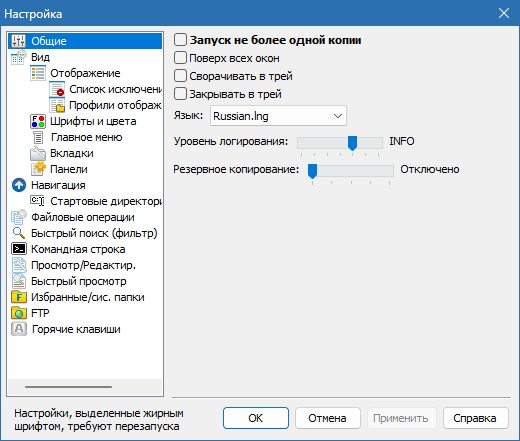Close the Настройка dialog
Screen dimensions: 520x441
504,13
